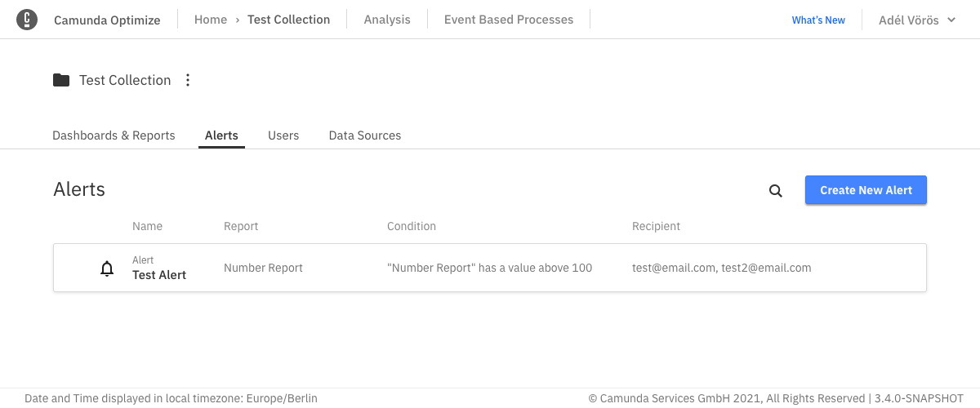Click the bell icon on Test Alert
The image size is (980, 408).
pyautogui.click(x=107, y=268)
